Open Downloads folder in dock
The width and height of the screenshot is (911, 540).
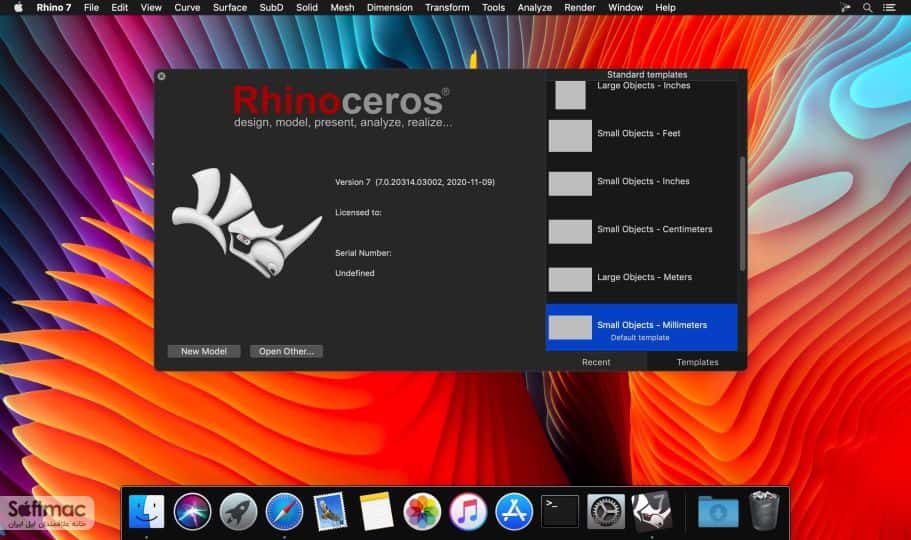[718, 512]
